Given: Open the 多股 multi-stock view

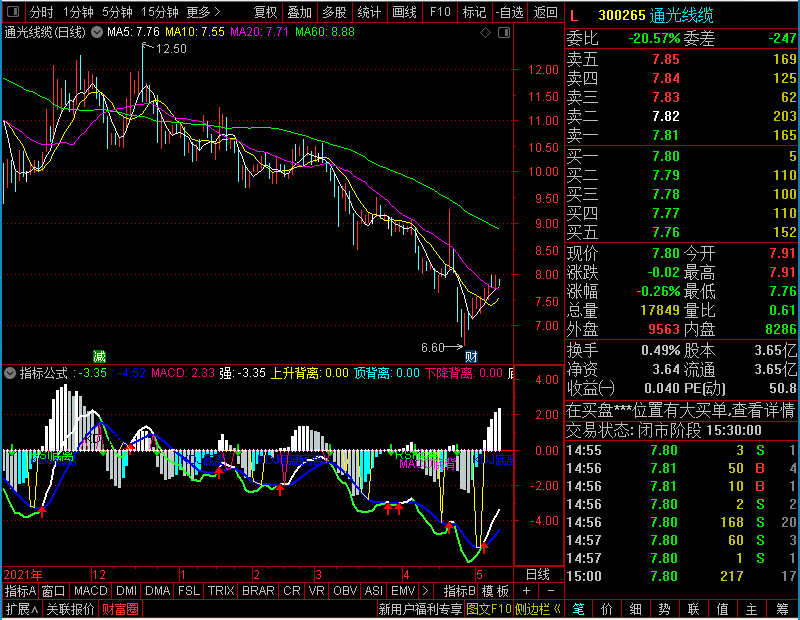Looking at the screenshot, I should tap(334, 12).
